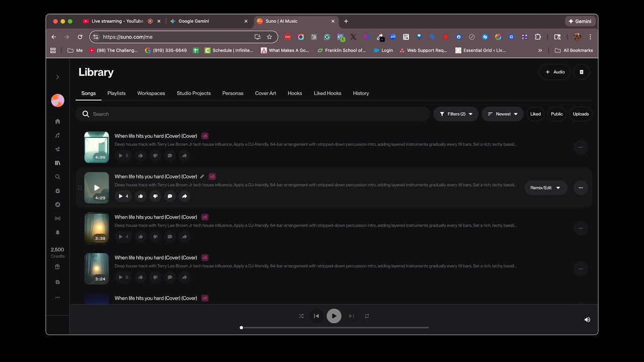Viewport: 644px width, 362px height.
Task: Share the 4:29 song
Action: pyautogui.click(x=185, y=196)
